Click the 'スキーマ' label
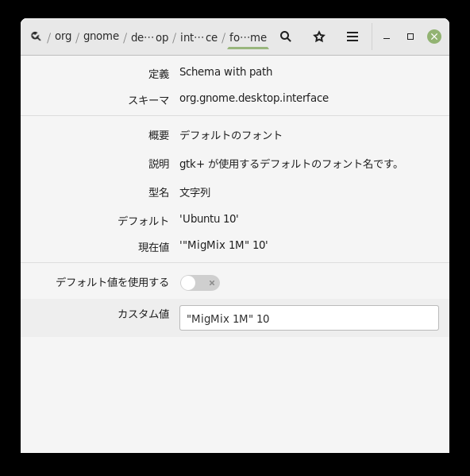The width and height of the screenshot is (470, 476). 148,100
